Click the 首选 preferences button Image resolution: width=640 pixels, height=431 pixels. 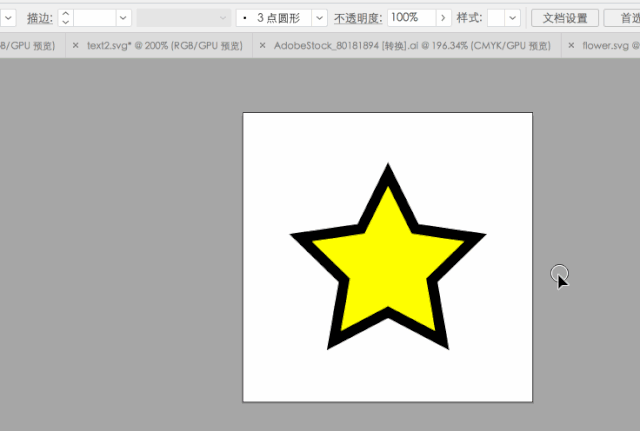(x=622, y=18)
